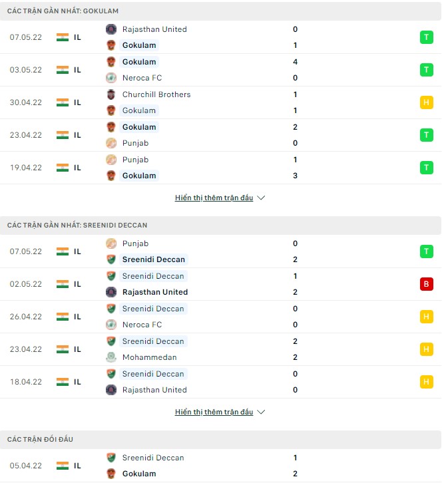Click the red B result badge
The height and width of the screenshot is (485, 448).
click(426, 284)
